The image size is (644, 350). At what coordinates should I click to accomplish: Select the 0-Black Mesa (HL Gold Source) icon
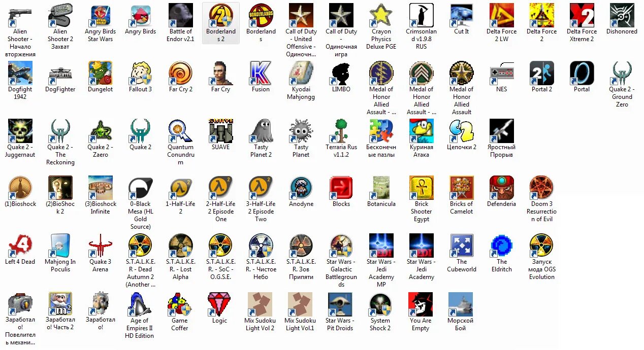pyautogui.click(x=141, y=188)
